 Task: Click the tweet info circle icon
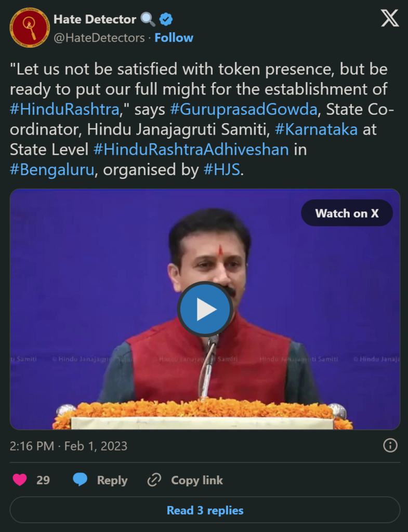tap(390, 445)
